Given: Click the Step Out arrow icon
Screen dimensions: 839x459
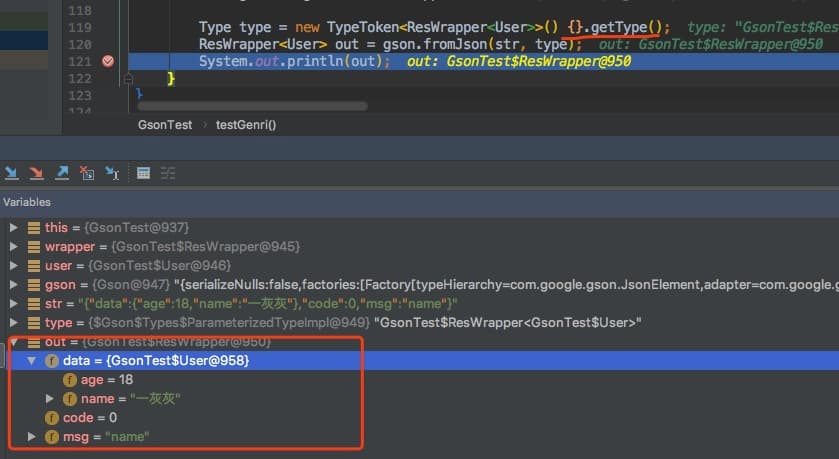Looking at the screenshot, I should tap(62, 173).
